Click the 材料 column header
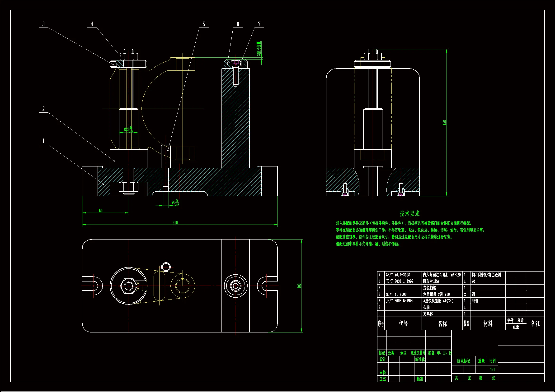Viewport: 555px width, 392px height. coord(488,324)
